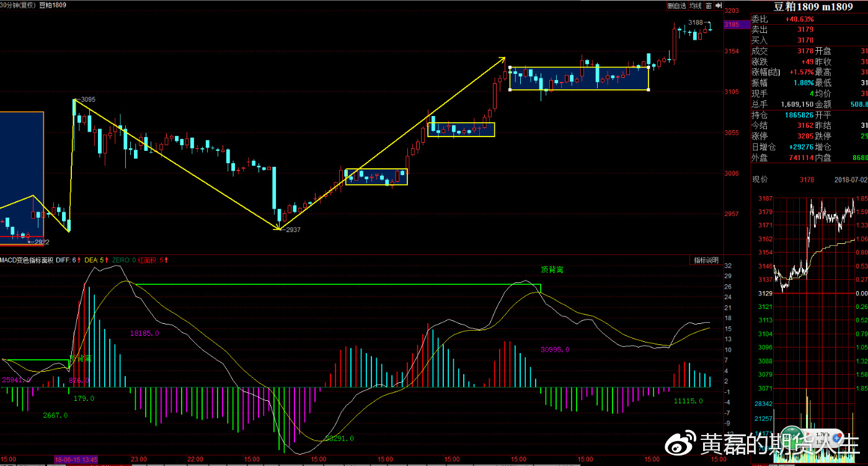Click the 振幅 value 1.88%

(804, 83)
